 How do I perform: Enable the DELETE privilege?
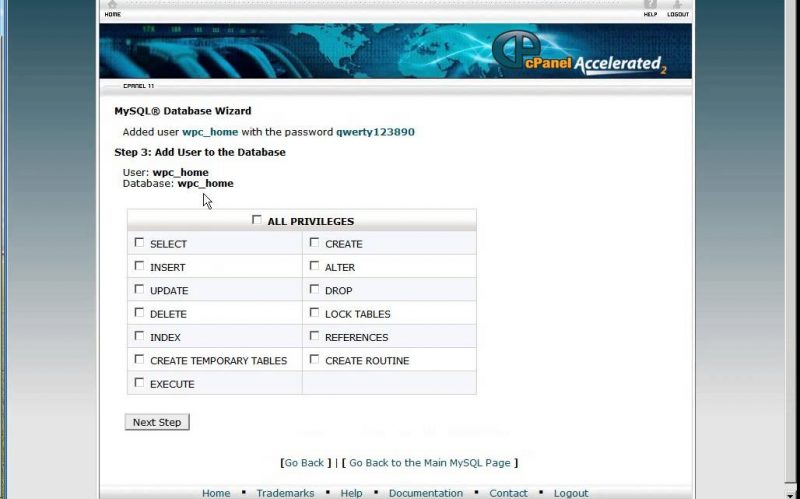pos(139,313)
